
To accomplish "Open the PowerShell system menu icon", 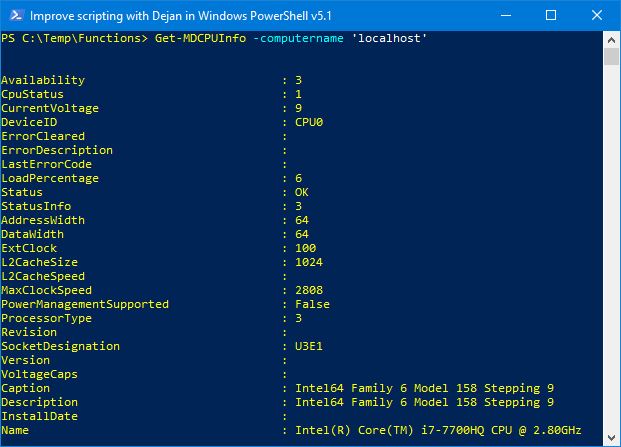I will [x=16, y=15].
